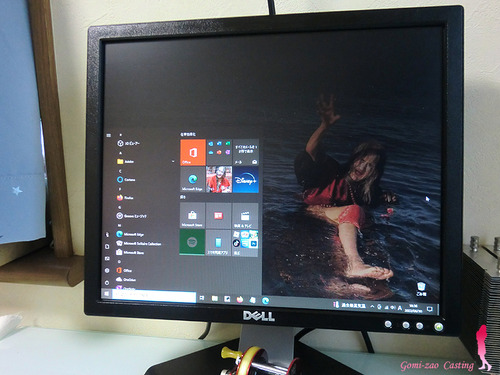This screenshot has width=500, height=375.
Task: Open the Recycle Bin on the desktop
Action: point(421,289)
